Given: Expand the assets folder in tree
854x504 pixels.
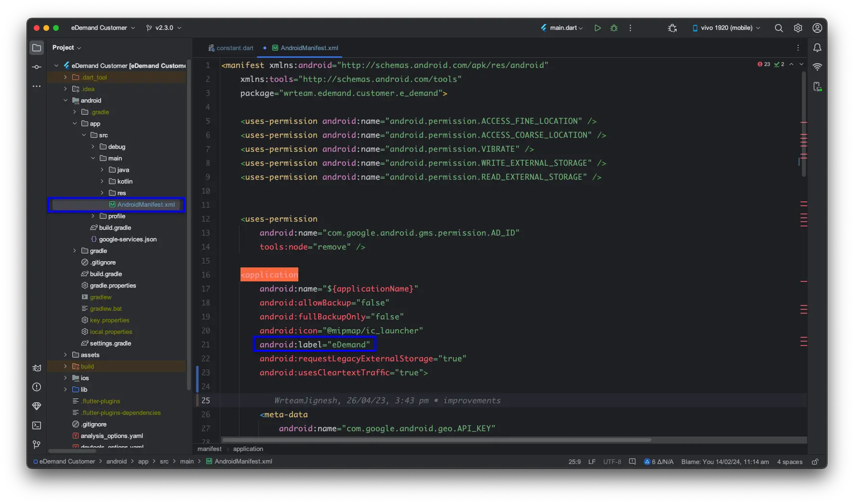Looking at the screenshot, I should point(66,355).
